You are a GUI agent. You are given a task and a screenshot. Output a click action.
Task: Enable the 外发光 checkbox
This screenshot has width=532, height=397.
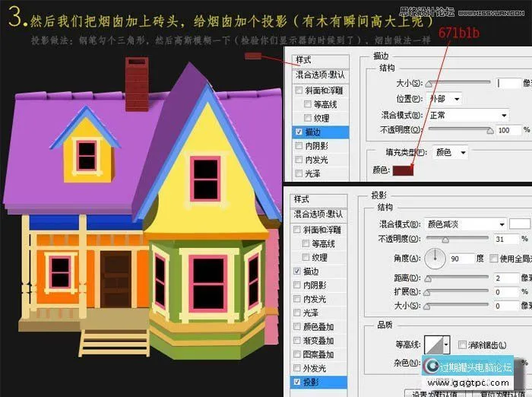[297, 368]
